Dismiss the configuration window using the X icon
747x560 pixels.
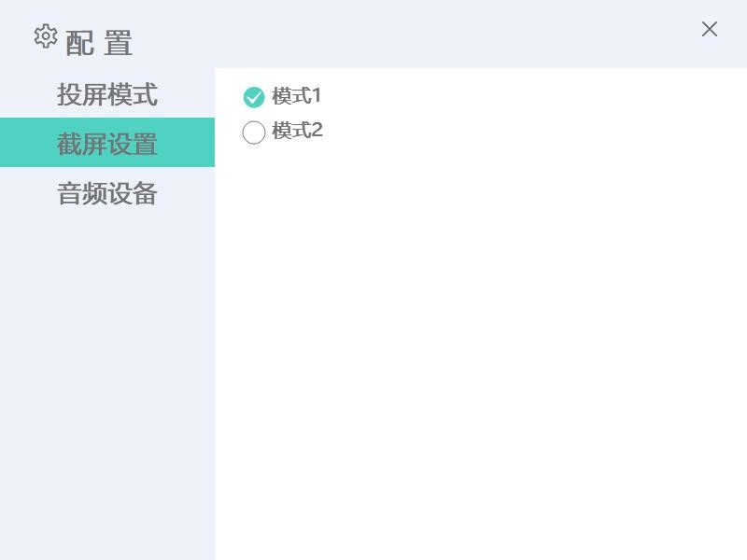point(710,29)
